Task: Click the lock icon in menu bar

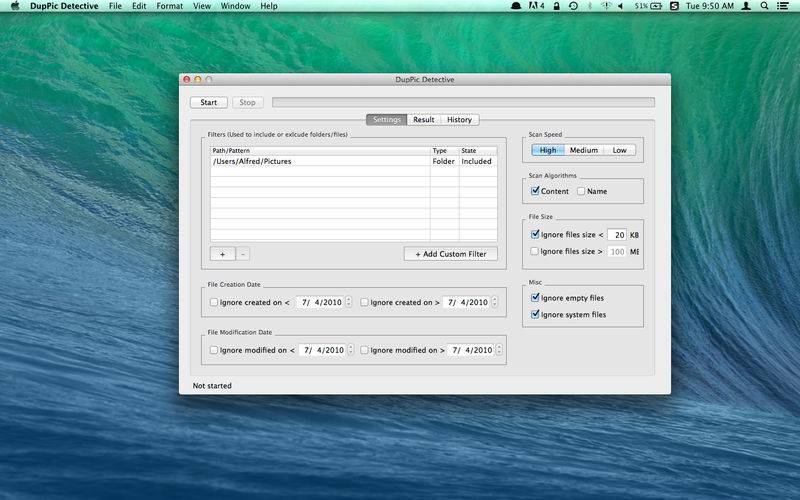Action: 557,6
